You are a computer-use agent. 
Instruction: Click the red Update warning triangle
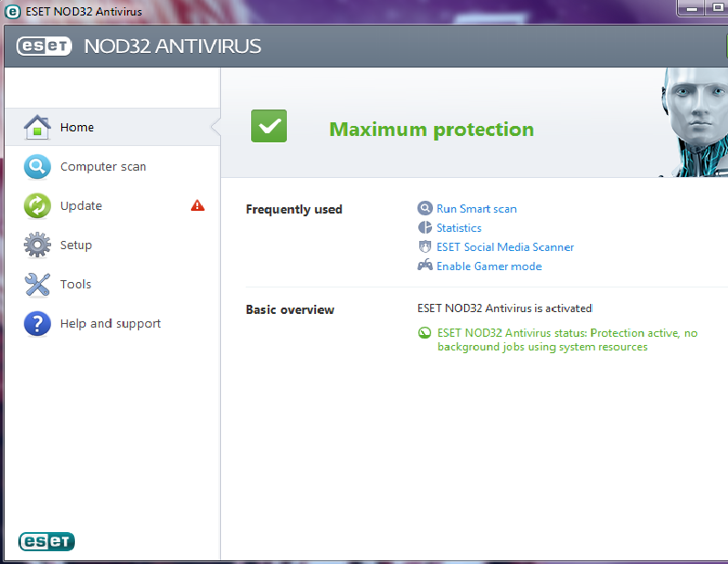[x=197, y=206]
